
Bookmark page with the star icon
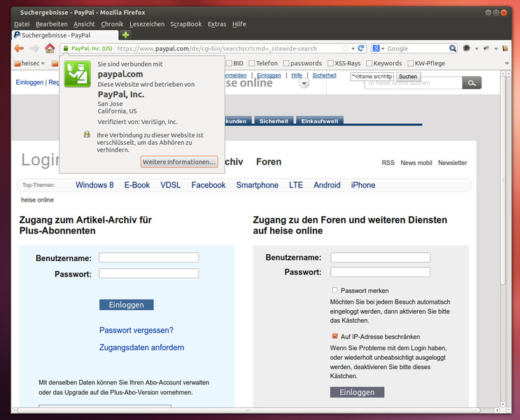pos(345,48)
